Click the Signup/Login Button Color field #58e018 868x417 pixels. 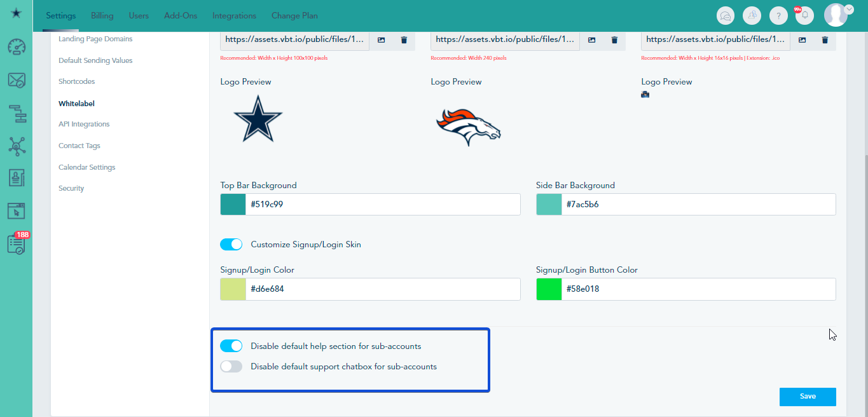(x=698, y=289)
